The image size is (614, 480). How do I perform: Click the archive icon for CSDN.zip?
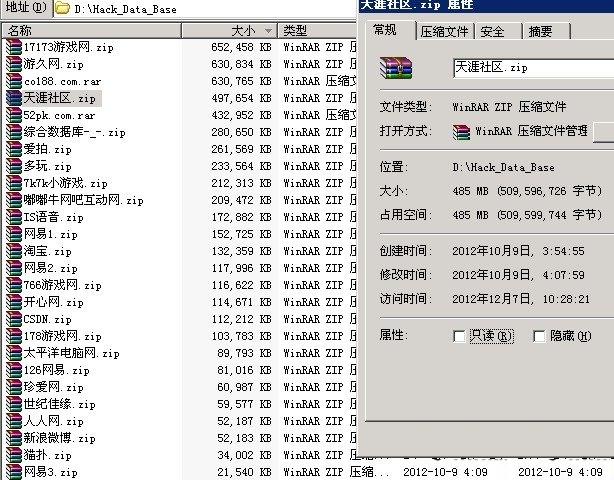tap(14, 319)
